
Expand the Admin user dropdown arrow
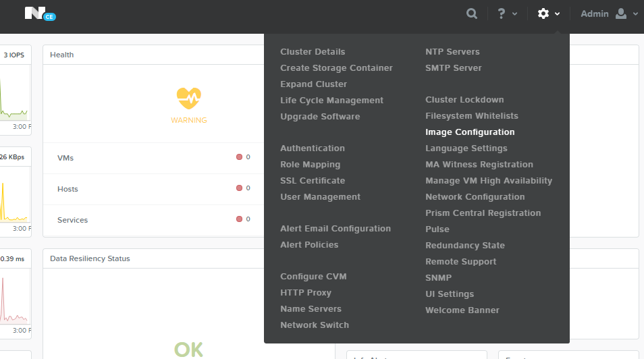(635, 14)
